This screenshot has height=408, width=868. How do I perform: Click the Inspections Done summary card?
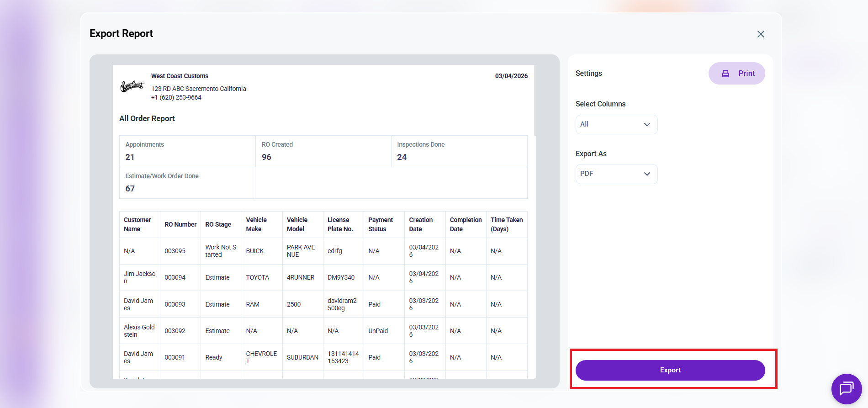click(459, 151)
